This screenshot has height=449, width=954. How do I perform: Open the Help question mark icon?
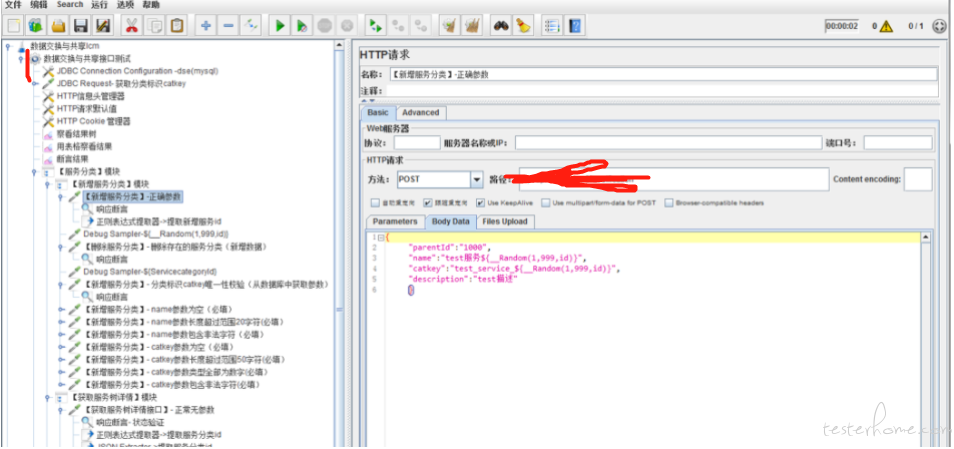tap(574, 26)
